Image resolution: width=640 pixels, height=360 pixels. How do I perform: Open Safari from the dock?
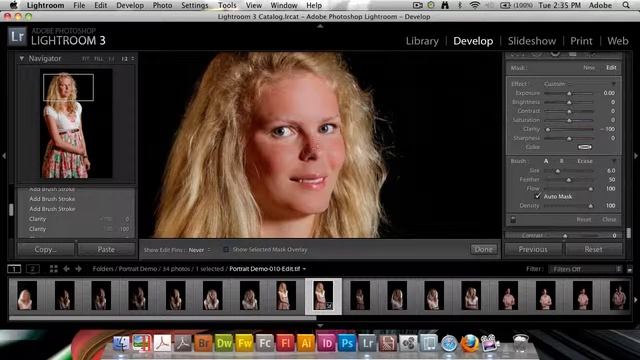[x=449, y=343]
